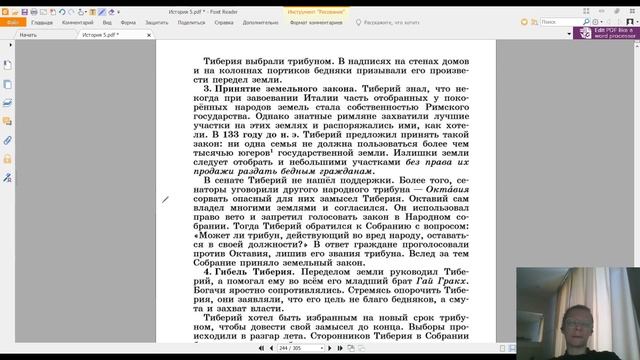Click the create PDF from clipboard icon
This screenshot has width=640, height=360.
tap(53, 12)
